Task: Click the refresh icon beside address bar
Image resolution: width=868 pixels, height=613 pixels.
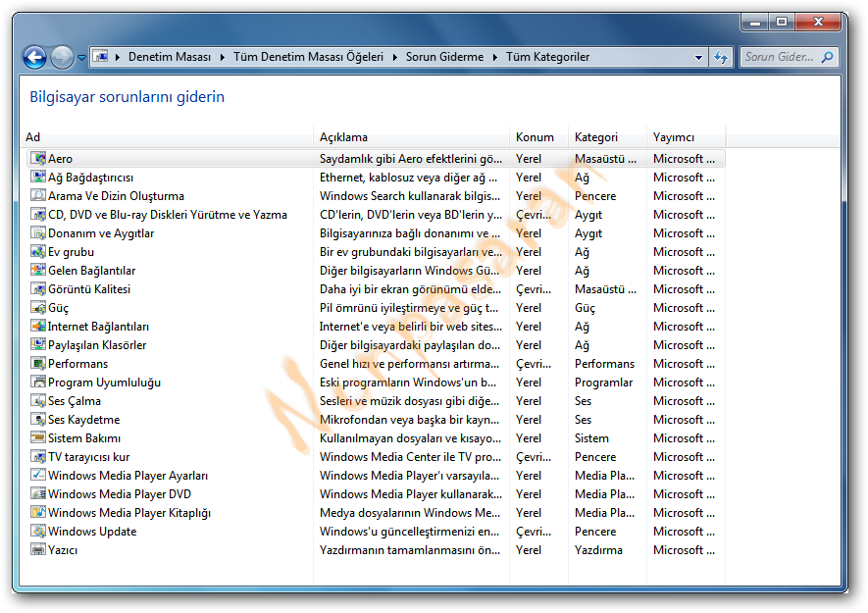Action: 721,57
